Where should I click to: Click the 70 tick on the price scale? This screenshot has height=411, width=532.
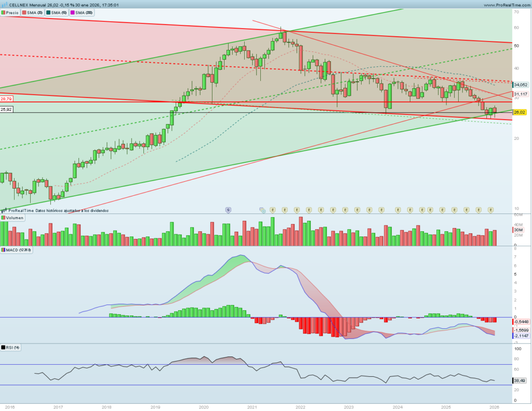click(x=516, y=12)
